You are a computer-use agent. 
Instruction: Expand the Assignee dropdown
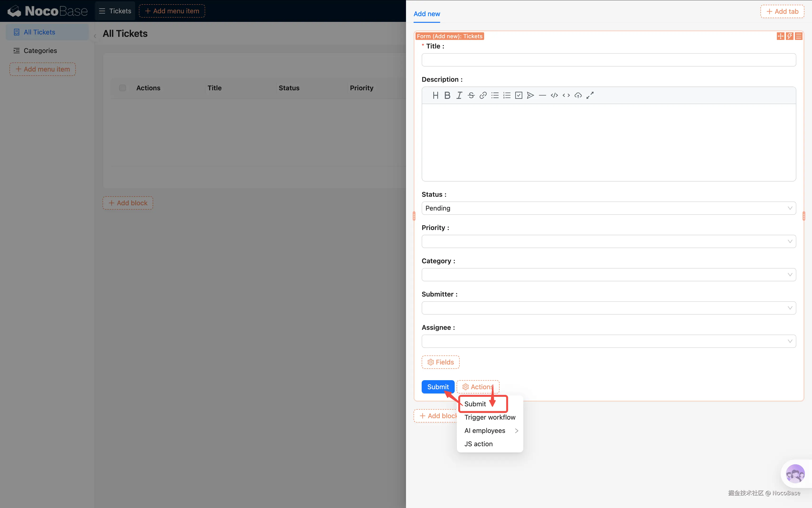click(608, 341)
